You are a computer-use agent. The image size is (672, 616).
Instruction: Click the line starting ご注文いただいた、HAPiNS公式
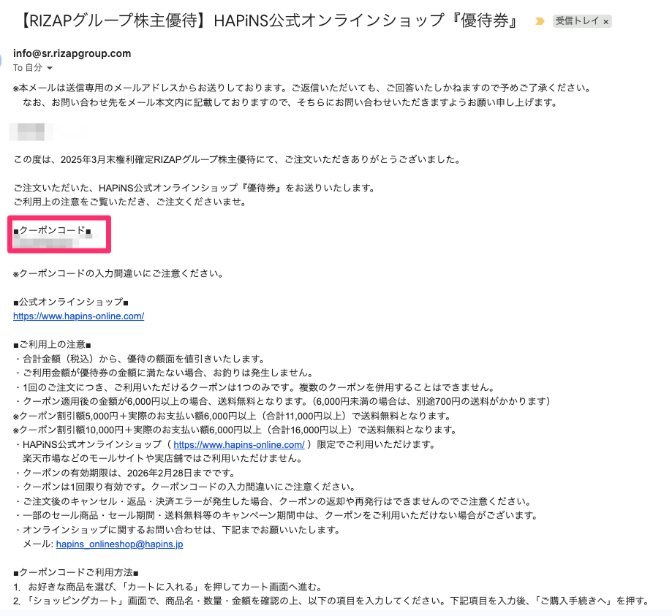pos(195,188)
